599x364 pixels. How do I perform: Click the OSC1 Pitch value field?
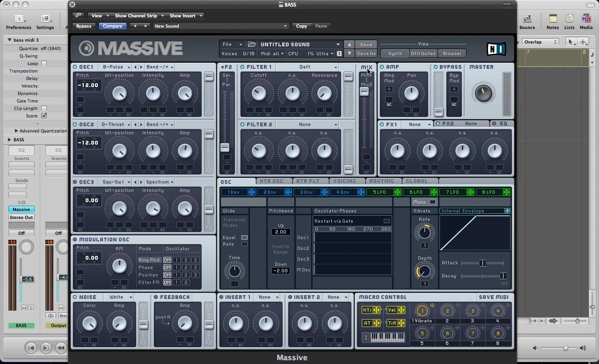[x=88, y=85]
